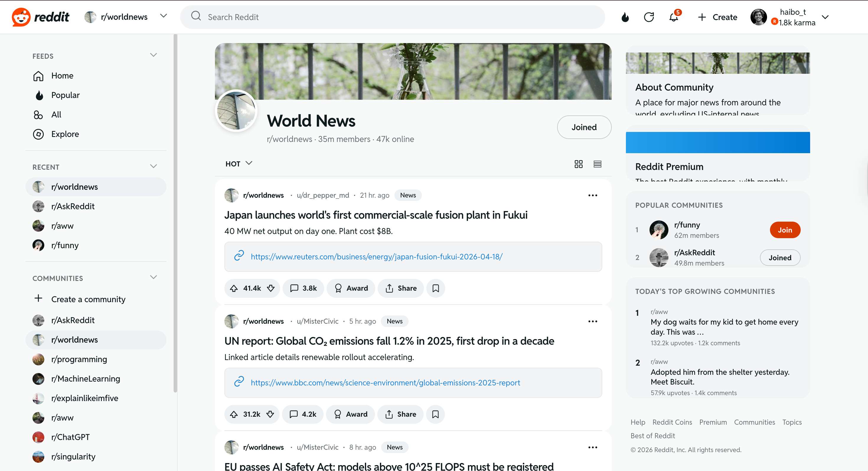
Task: Click the refresh icon in header
Action: (x=649, y=17)
